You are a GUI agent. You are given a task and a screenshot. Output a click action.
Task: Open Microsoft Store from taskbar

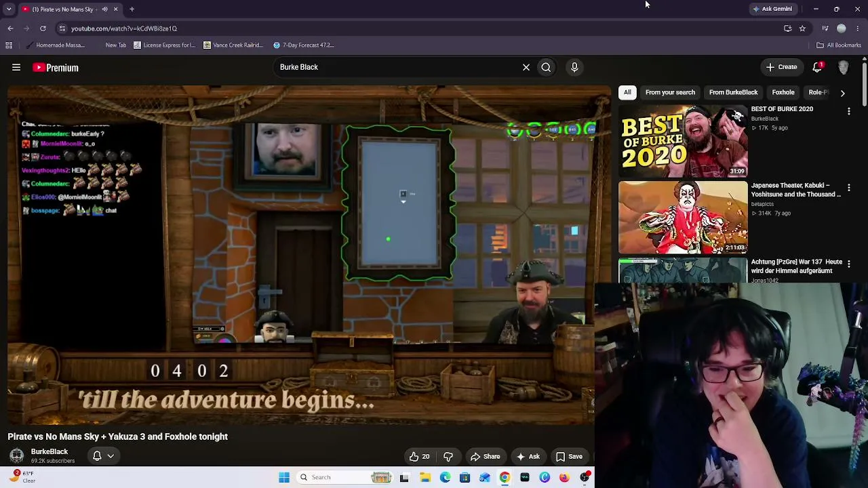pyautogui.click(x=465, y=477)
